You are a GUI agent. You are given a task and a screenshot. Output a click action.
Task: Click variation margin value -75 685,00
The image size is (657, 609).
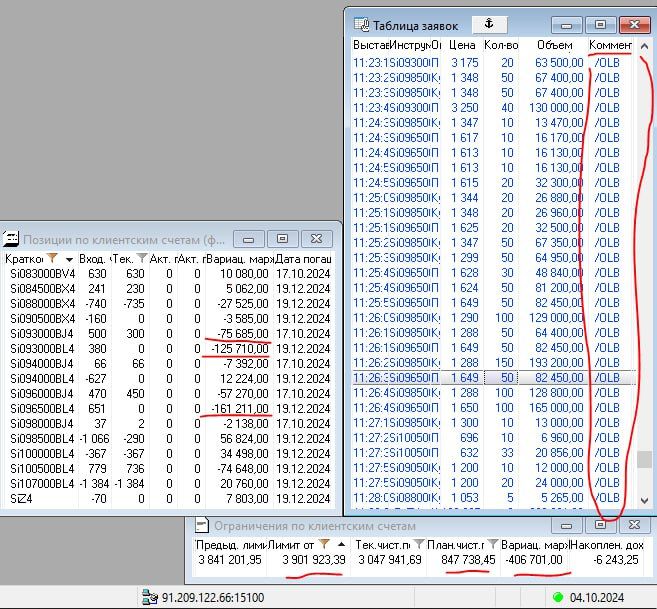point(243,334)
